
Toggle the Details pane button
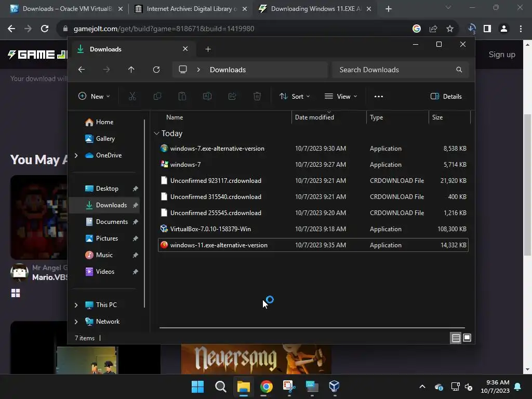click(446, 96)
